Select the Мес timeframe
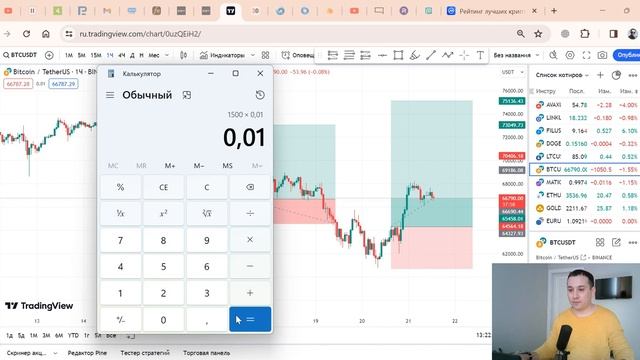This screenshot has width=640, height=360. (x=153, y=55)
